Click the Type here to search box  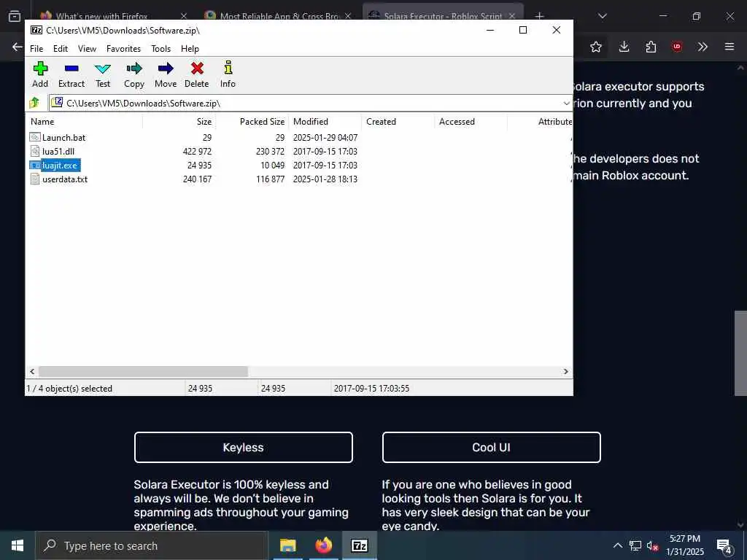click(x=152, y=545)
